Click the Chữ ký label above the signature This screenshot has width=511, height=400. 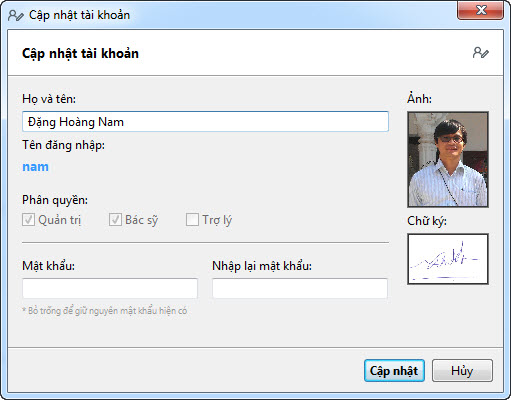click(427, 221)
